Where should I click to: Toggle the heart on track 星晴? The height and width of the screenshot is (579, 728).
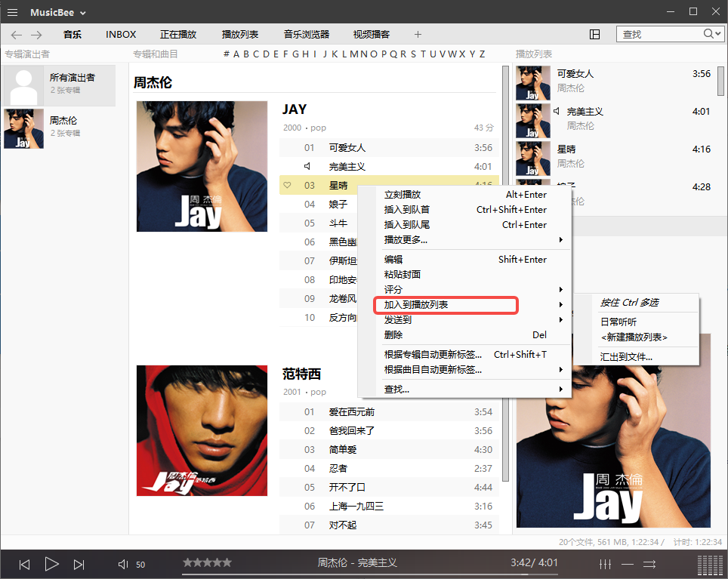(x=288, y=185)
